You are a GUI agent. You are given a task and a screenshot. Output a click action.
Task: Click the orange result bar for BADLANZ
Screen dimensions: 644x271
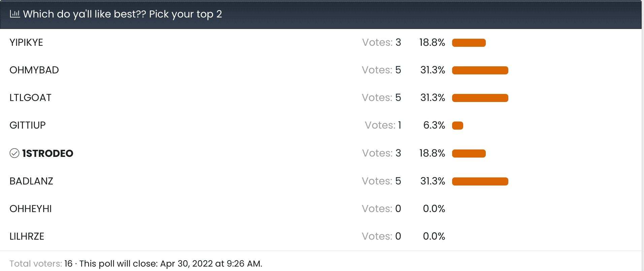(x=480, y=181)
